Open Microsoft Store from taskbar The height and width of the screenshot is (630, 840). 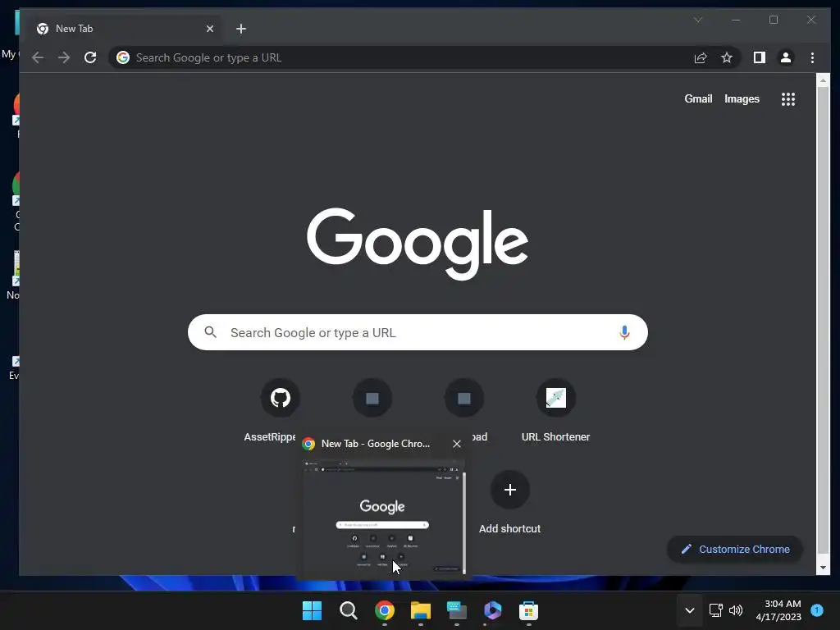(528, 610)
